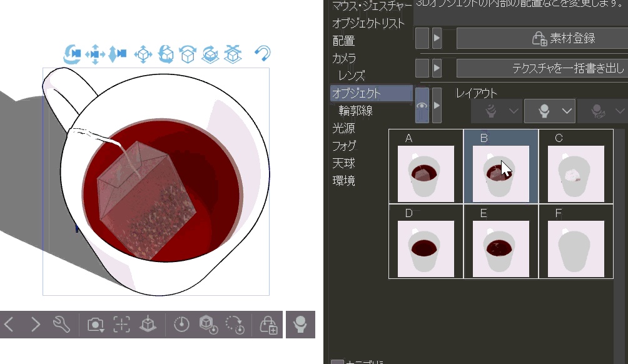
Task: Click the active cup icon in the layout row
Action: (x=544, y=111)
